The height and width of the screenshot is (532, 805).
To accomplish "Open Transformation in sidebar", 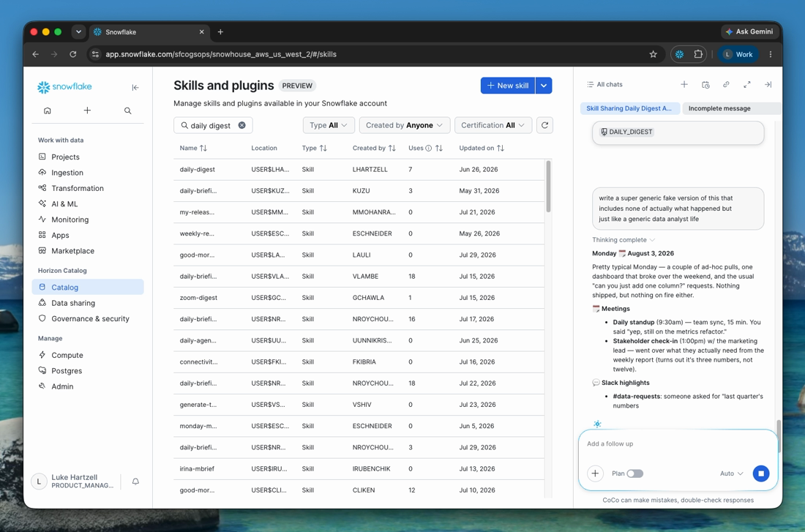I will (x=87, y=188).
